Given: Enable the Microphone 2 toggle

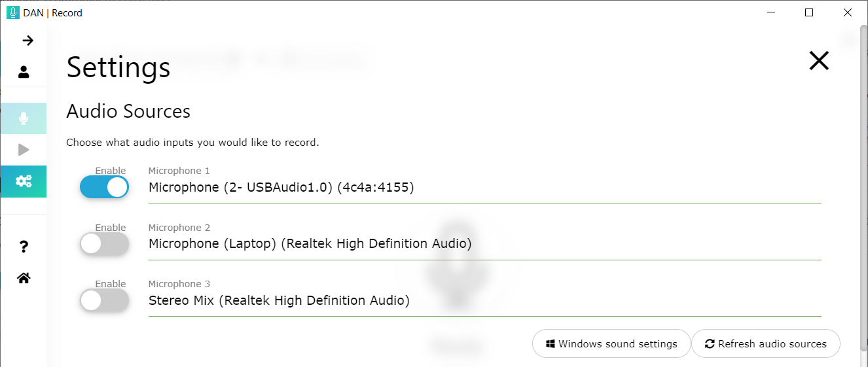Looking at the screenshot, I should tap(104, 244).
